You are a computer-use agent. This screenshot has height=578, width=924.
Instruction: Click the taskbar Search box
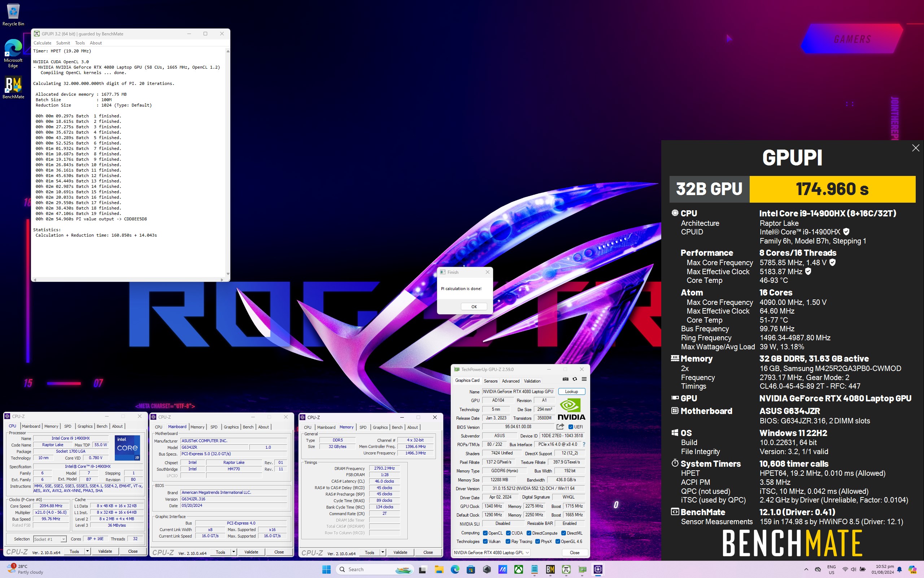click(375, 569)
